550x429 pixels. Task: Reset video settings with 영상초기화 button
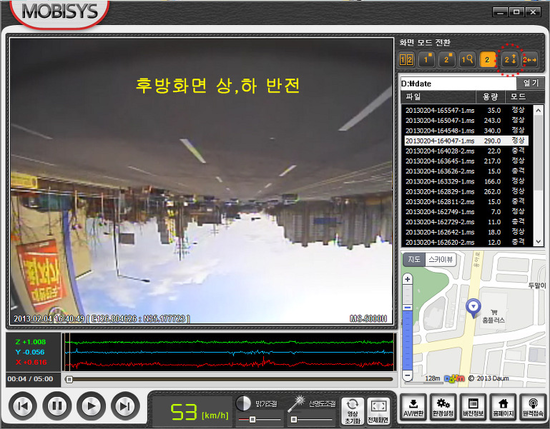coord(352,411)
